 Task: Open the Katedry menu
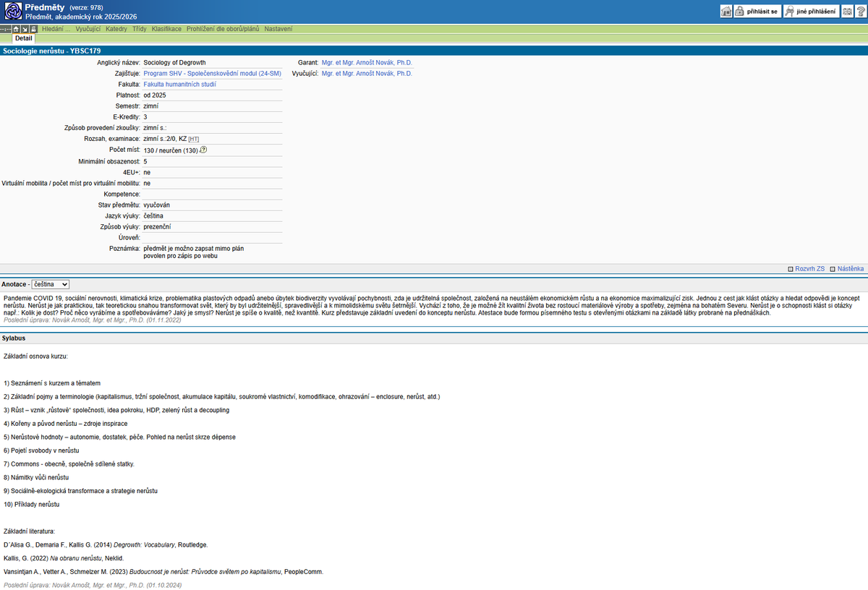pyautogui.click(x=116, y=29)
